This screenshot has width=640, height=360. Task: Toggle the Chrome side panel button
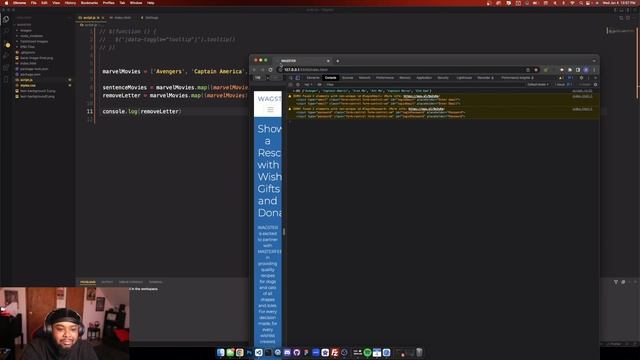tap(578, 70)
